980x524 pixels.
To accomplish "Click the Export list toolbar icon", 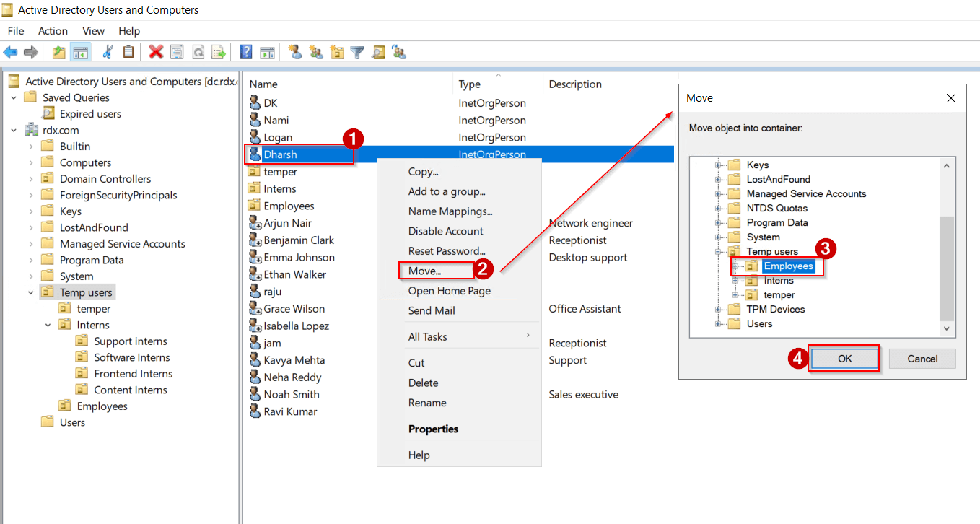I will [219, 52].
